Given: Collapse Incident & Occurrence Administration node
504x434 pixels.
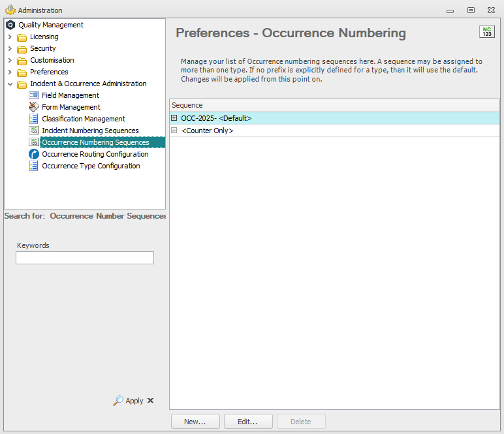Looking at the screenshot, I should [10, 84].
